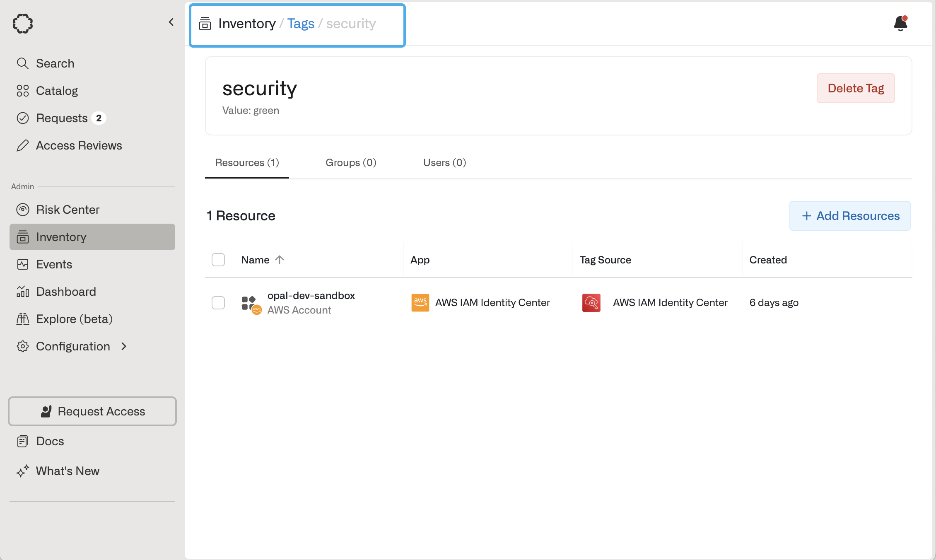Image resolution: width=936 pixels, height=560 pixels.
Task: Click the Request Access button
Action: pos(92,411)
